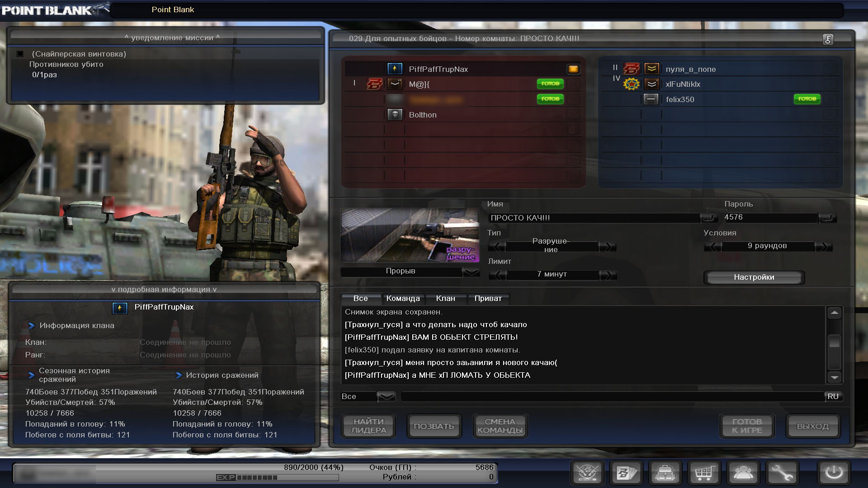868x488 pixels.
Task: Open the Прорыв map dropdown
Action: point(471,272)
